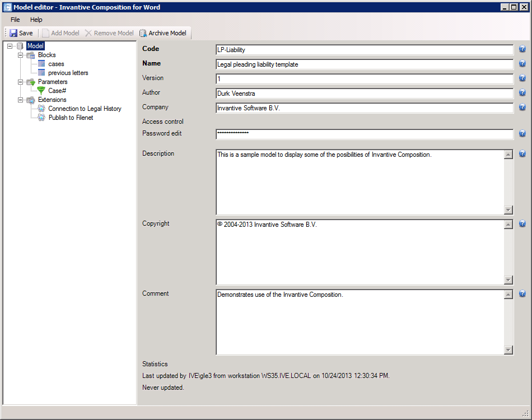Viewport: 532px width, 420px height.
Task: Click the gear icon beside Publish to Filenet
Action: pyautogui.click(x=41, y=117)
